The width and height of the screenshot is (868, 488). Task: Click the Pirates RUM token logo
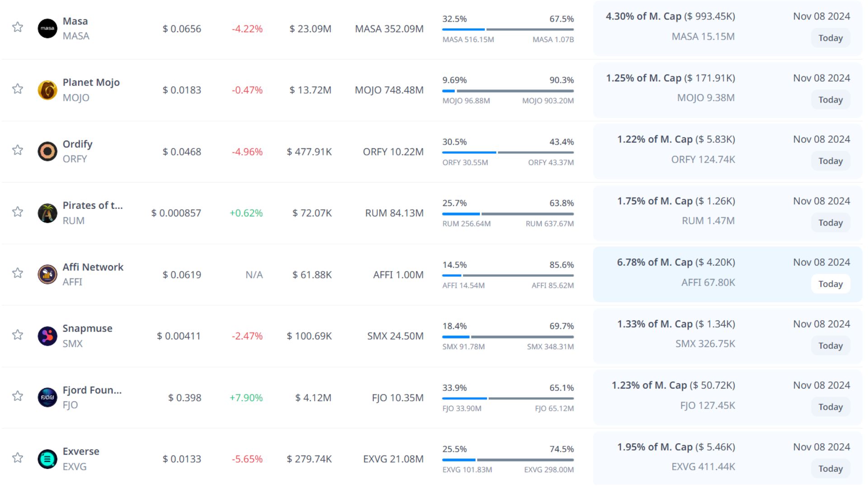click(47, 213)
